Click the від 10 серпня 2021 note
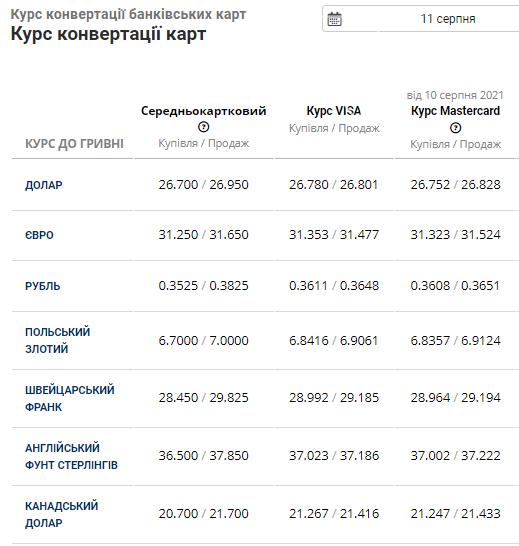The height and width of the screenshot is (546, 519). point(455,95)
